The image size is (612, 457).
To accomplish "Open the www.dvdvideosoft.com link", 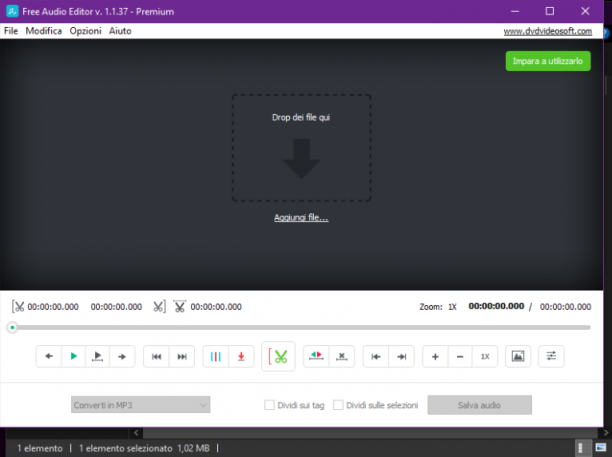I will [548, 31].
